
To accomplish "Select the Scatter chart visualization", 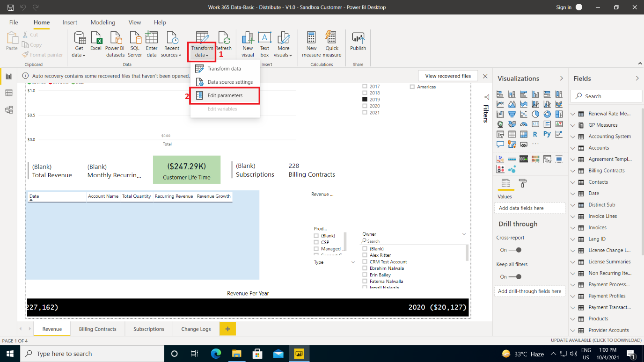I will click(524, 114).
